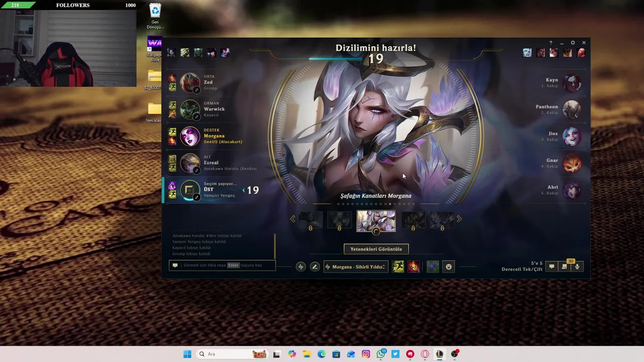Click enemy Ahri's portrait
This screenshot has width=644, height=362.
572,190
